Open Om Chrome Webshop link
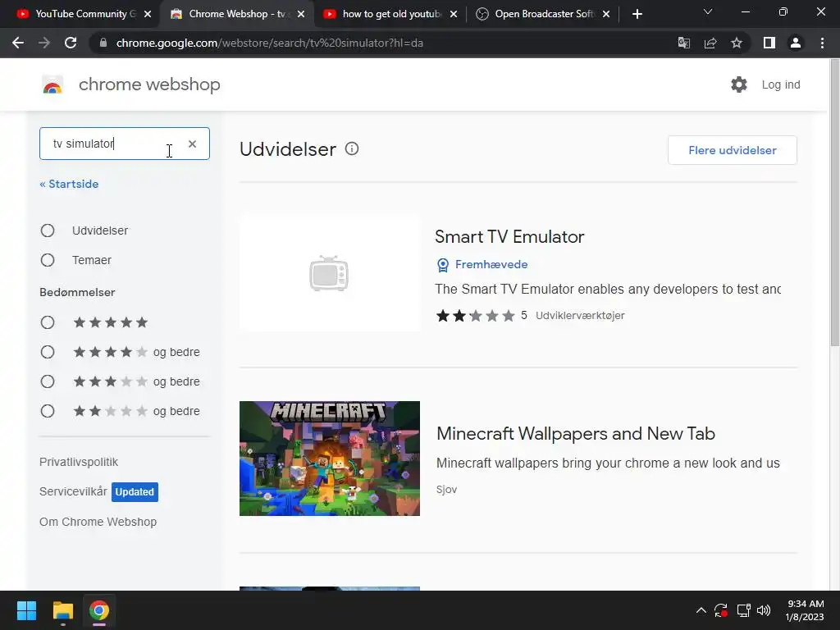This screenshot has width=840, height=630. click(x=98, y=522)
